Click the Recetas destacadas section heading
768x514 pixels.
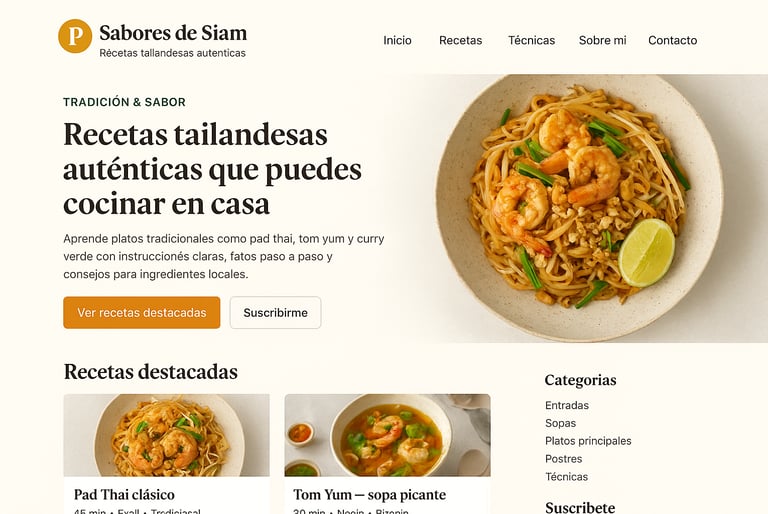click(151, 371)
